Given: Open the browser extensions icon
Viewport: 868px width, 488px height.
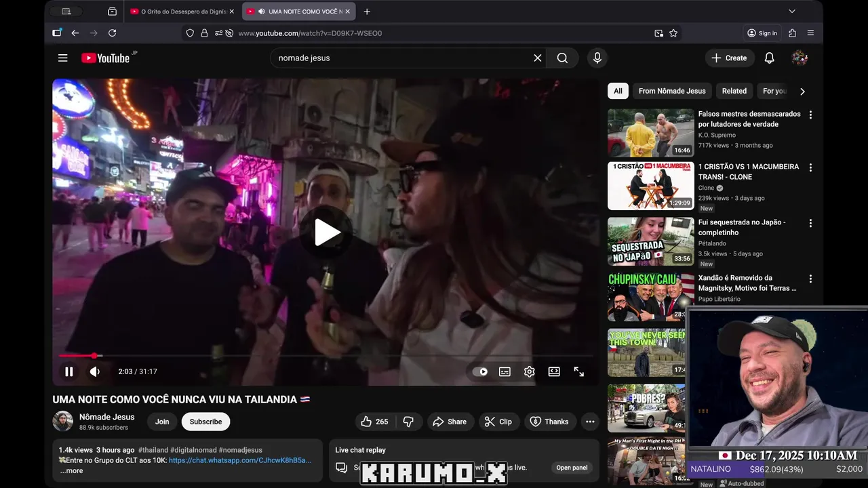Looking at the screenshot, I should [792, 33].
